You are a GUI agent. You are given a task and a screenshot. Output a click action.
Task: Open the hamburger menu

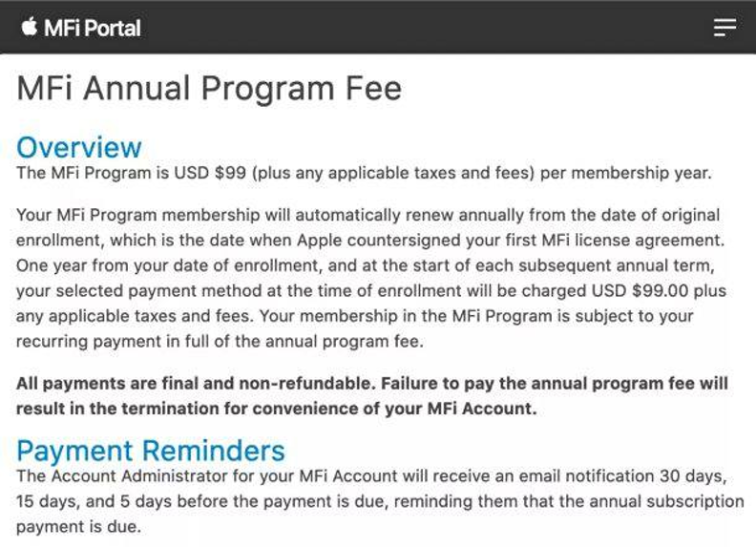(x=725, y=28)
